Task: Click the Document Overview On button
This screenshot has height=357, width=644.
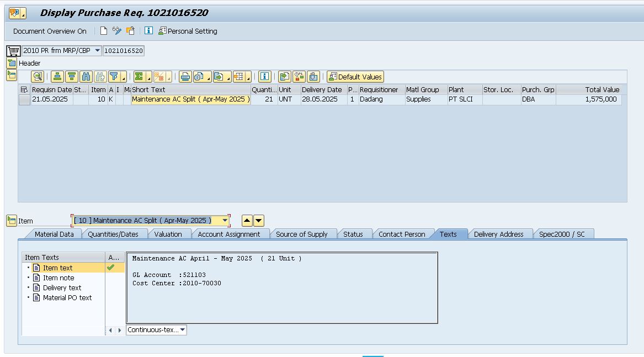Action: coord(50,31)
